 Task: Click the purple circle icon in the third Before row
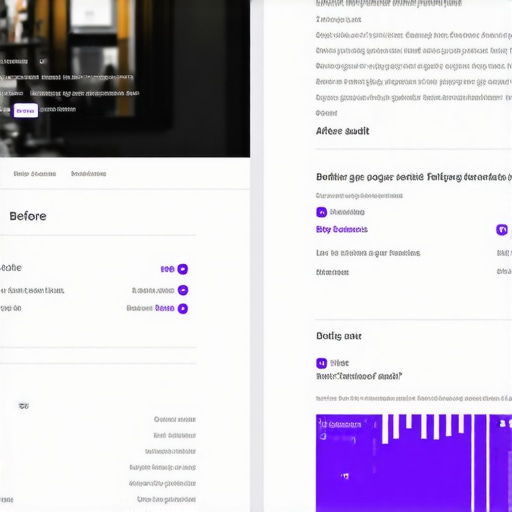pyautogui.click(x=183, y=309)
